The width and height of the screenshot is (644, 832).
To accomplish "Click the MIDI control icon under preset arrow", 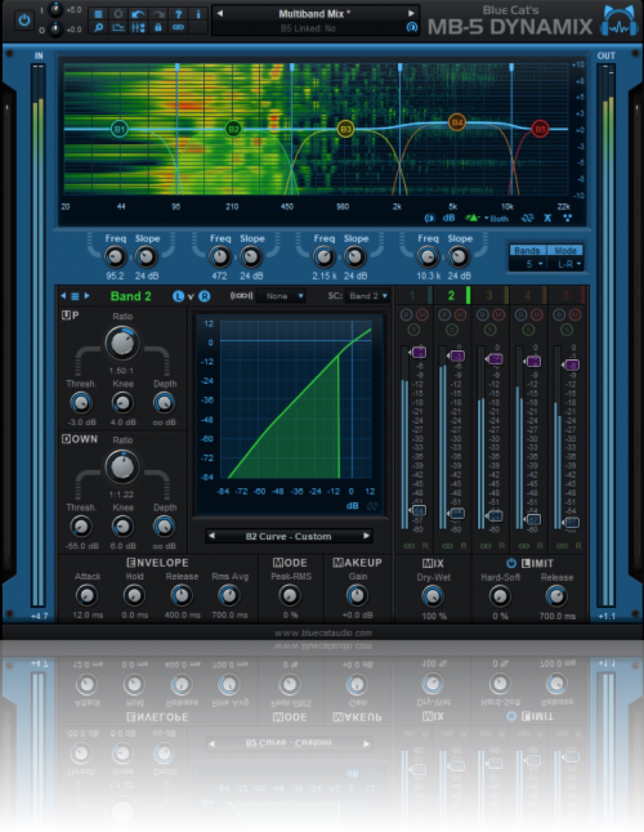I will (411, 28).
